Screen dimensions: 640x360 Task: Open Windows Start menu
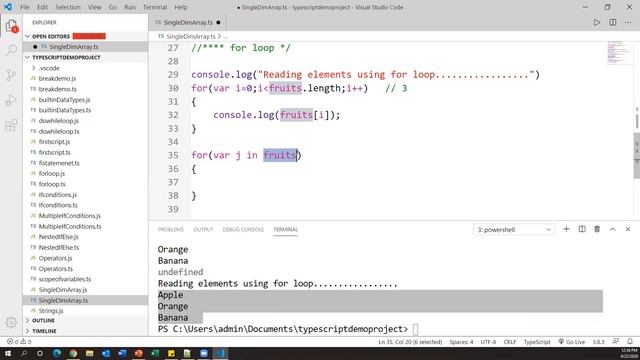pyautogui.click(x=8, y=353)
